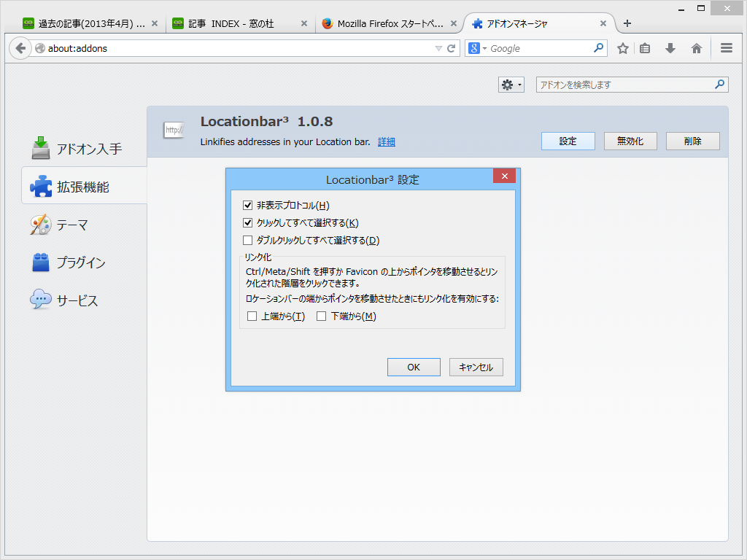
Task: Bookmark this page with the star icon
Action: [624, 48]
